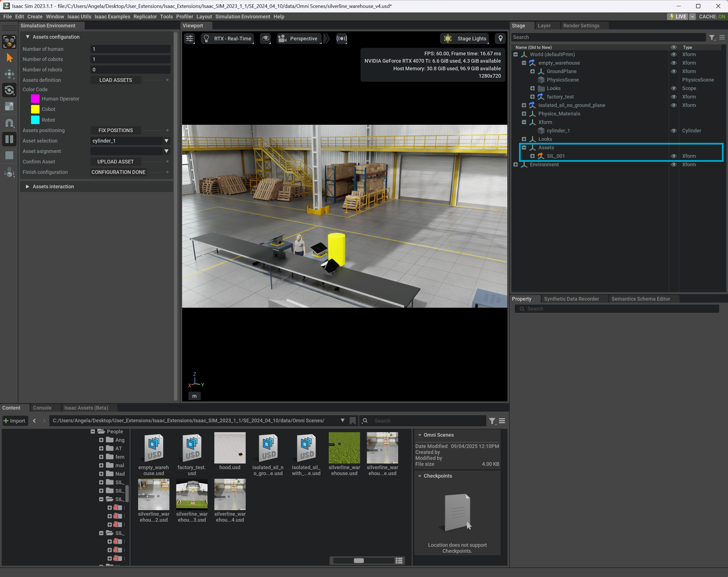The width and height of the screenshot is (728, 577).
Task: Select the Move tool in left toolbar
Action: 9,74
